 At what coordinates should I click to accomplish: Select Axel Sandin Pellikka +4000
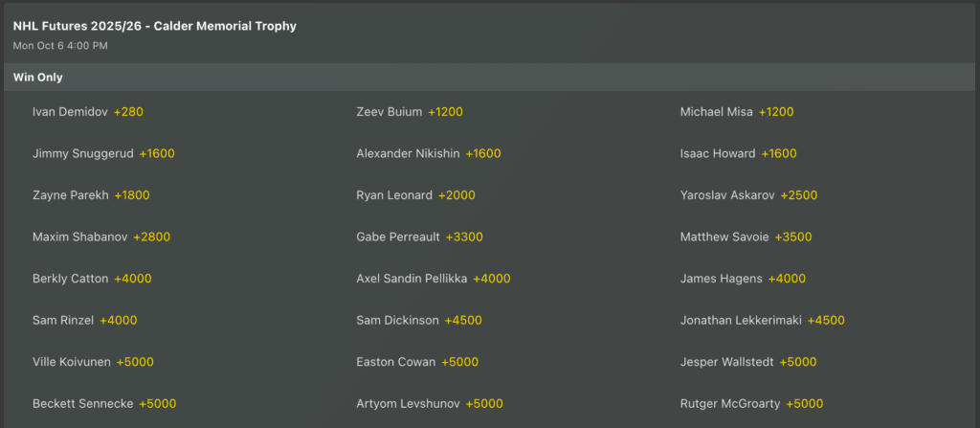click(491, 279)
